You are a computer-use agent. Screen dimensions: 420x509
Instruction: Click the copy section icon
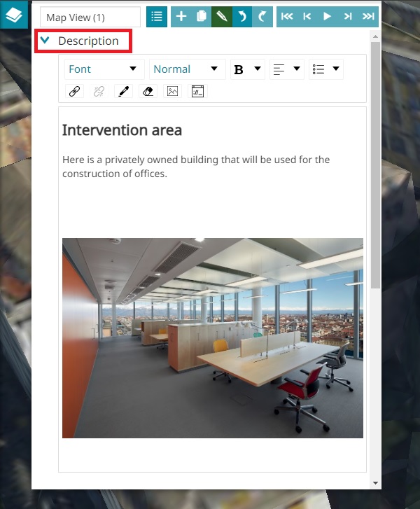(x=202, y=17)
